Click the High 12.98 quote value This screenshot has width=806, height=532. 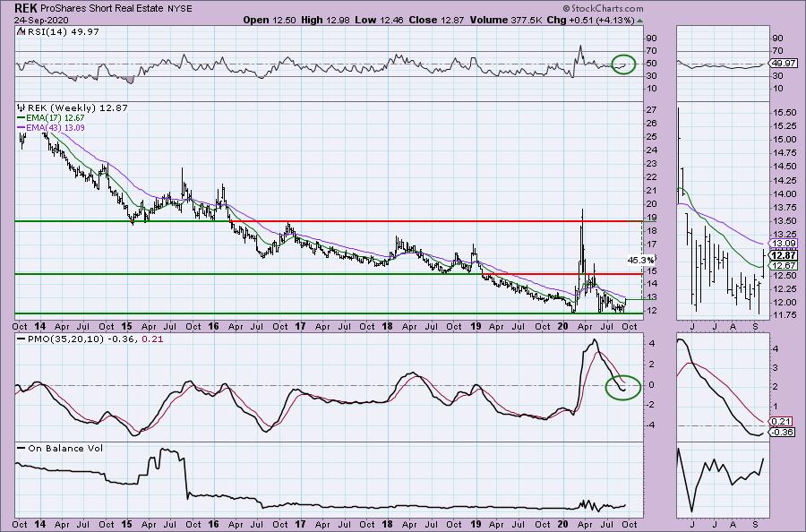tap(323, 20)
